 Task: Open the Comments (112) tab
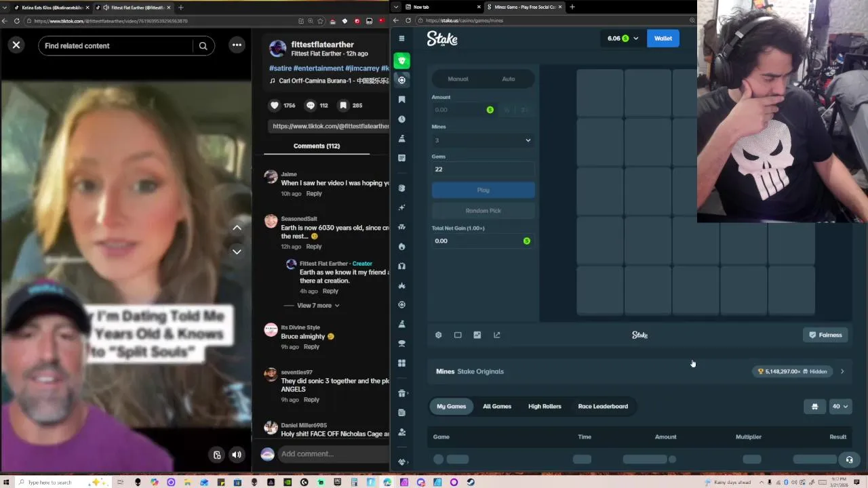pos(317,146)
